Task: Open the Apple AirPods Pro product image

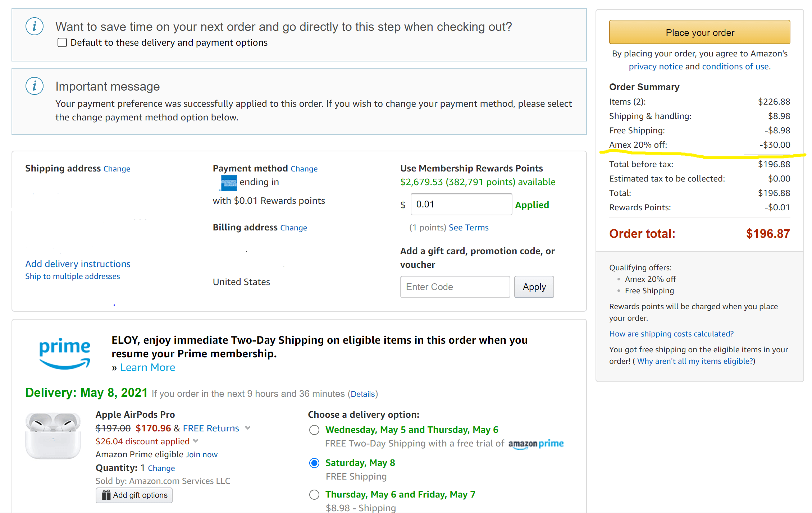Action: pos(53,436)
